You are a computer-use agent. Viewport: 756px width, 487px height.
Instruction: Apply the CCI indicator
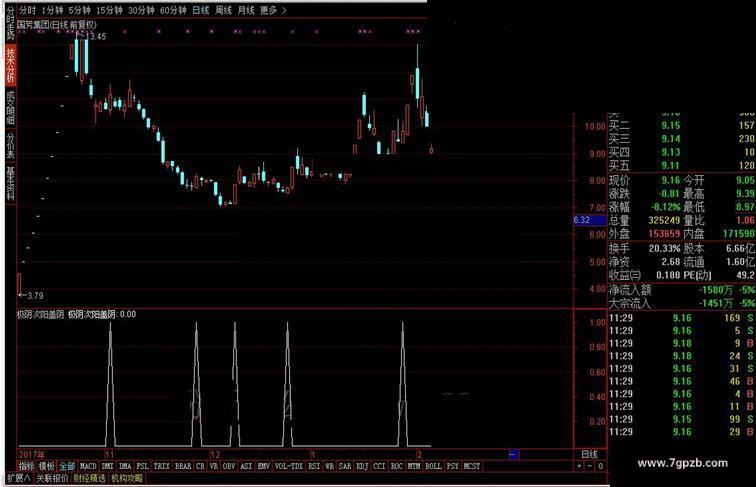pos(379,466)
